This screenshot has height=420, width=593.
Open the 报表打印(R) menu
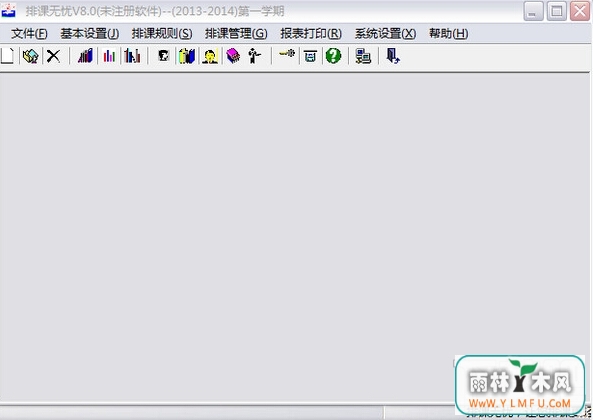point(311,34)
